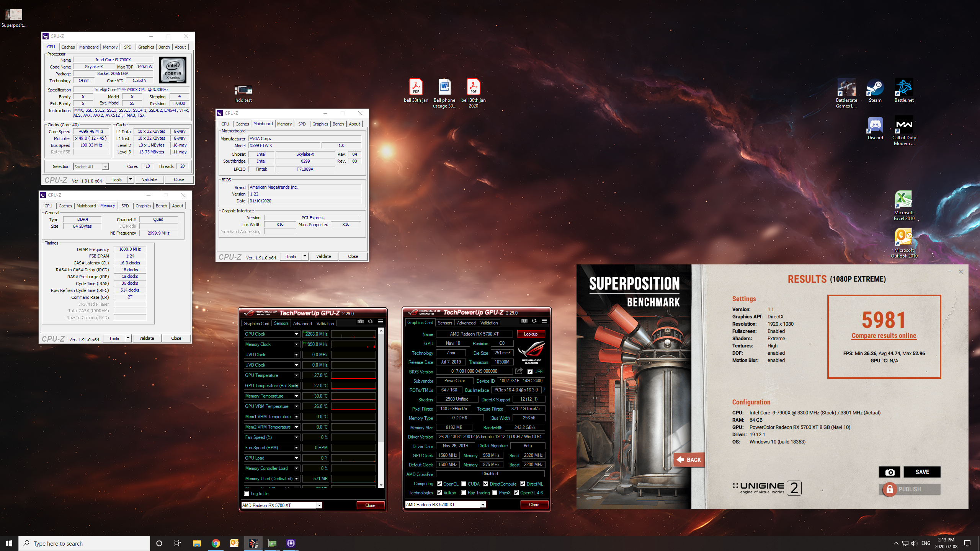
Task: Expand the Fan Speed (RPM) sensor dropdown
Action: (296, 448)
